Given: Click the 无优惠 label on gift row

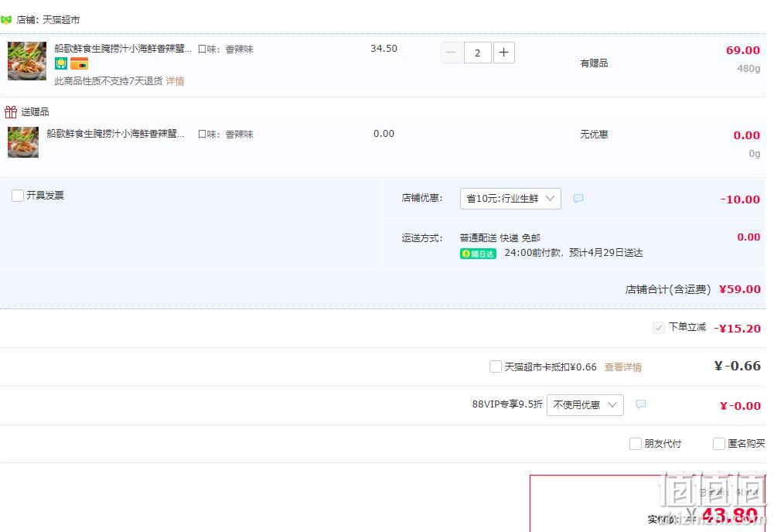Looking at the screenshot, I should pyautogui.click(x=594, y=135).
